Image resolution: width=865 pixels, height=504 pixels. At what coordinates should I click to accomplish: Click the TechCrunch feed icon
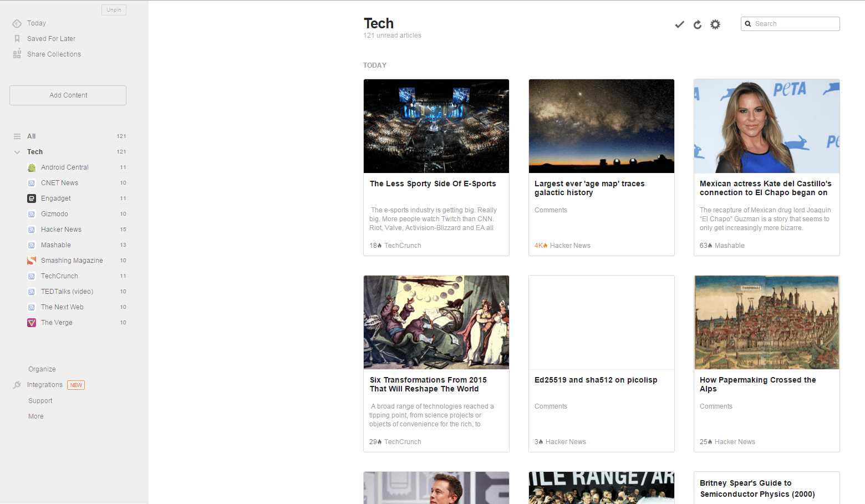pos(32,276)
